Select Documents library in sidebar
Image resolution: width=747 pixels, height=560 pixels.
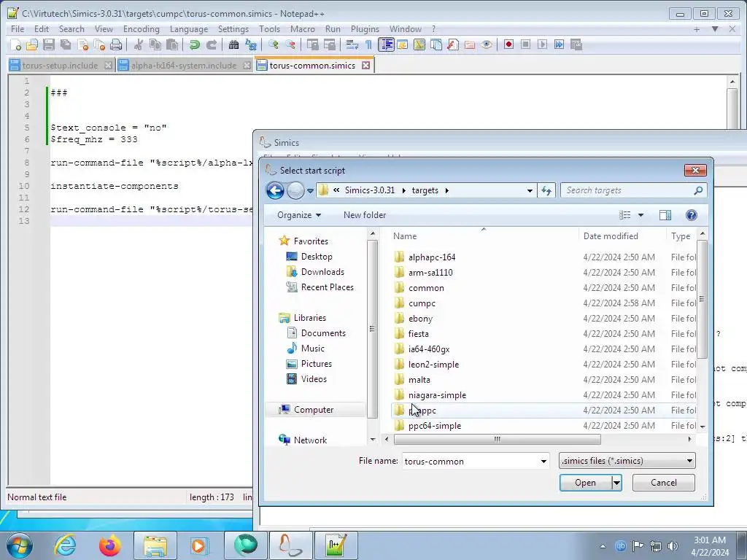(323, 333)
